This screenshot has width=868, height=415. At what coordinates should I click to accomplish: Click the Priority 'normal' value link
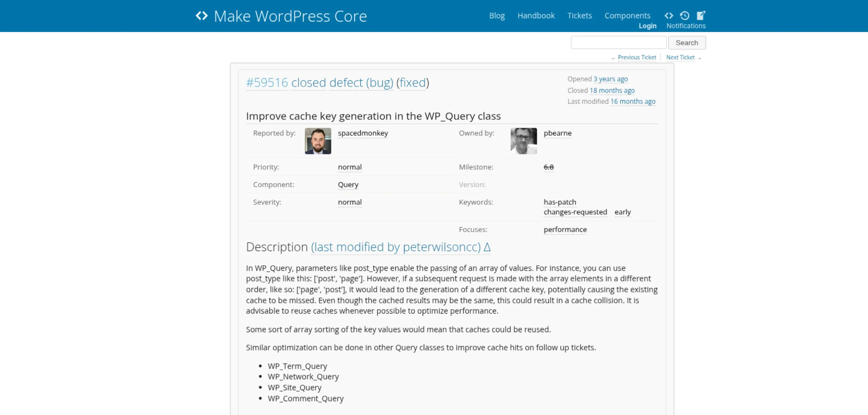click(350, 167)
